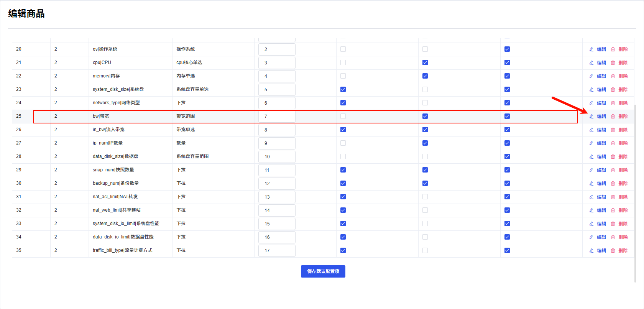Click the 删除 link for traffic_bill_type|流量计费方式 row

click(623, 250)
